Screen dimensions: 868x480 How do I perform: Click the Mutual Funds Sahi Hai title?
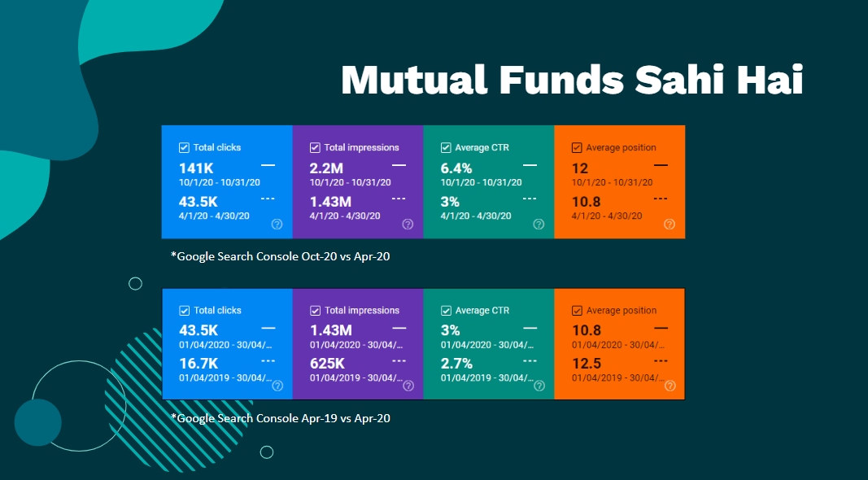pyautogui.click(x=569, y=80)
